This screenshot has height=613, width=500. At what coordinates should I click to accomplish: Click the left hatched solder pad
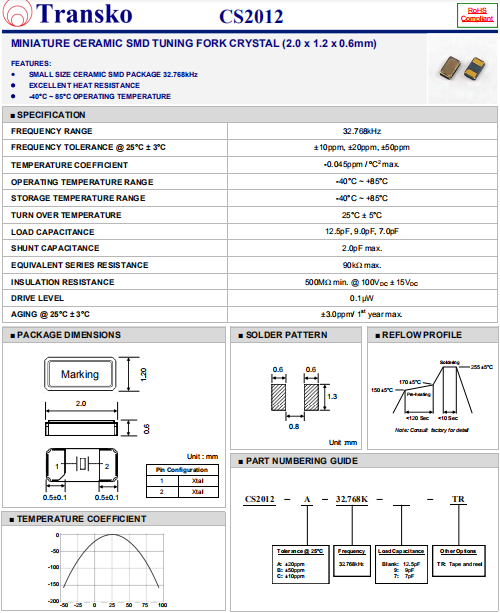(278, 397)
